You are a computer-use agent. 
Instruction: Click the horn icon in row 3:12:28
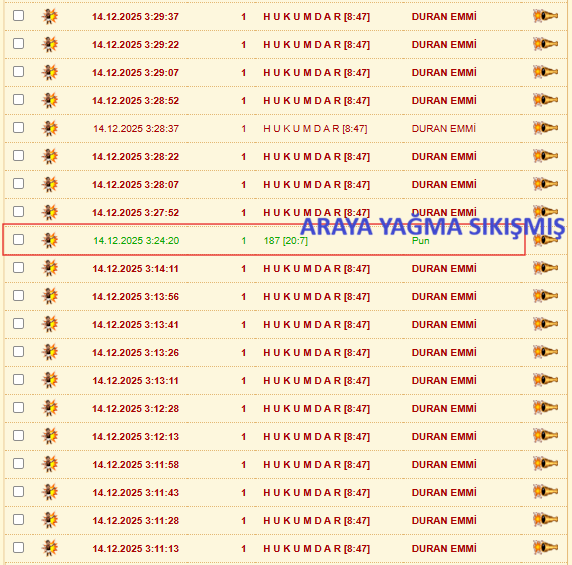tap(545, 408)
